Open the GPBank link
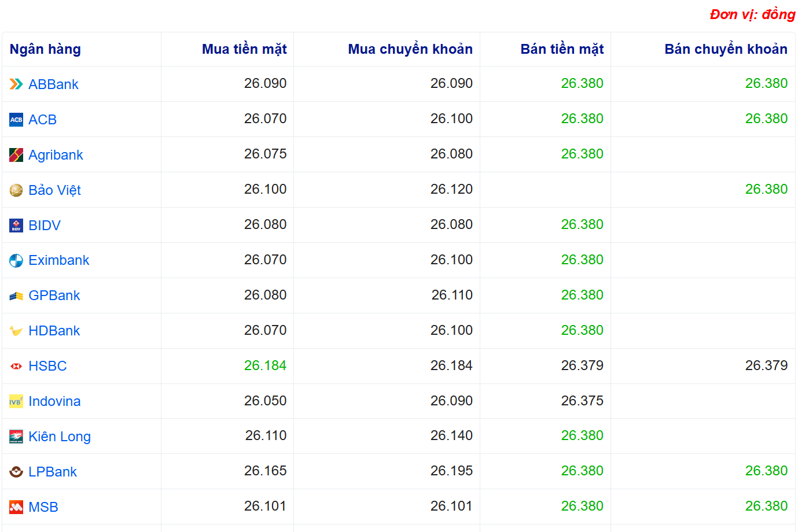Screen dimensions: 802x532 point(54,295)
